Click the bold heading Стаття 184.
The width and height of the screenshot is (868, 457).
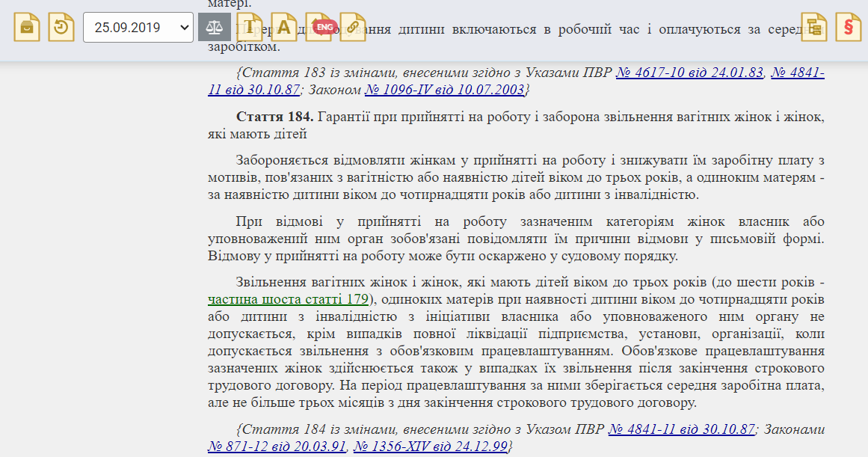[x=274, y=117]
